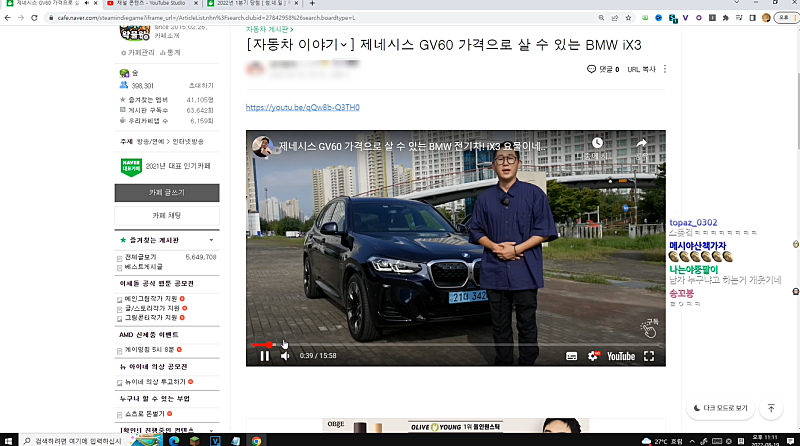
Task: Open a new browser tab
Action: point(312,4)
